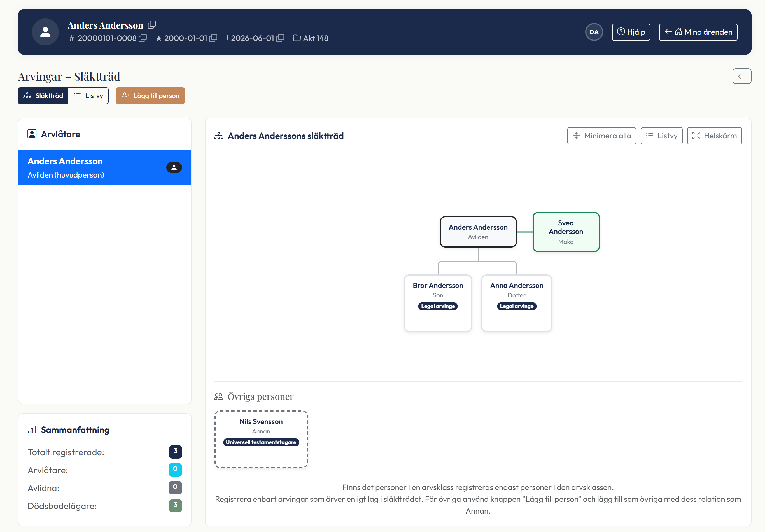Click person icon on Anders Andersson row
The image size is (765, 532).
pos(174,167)
